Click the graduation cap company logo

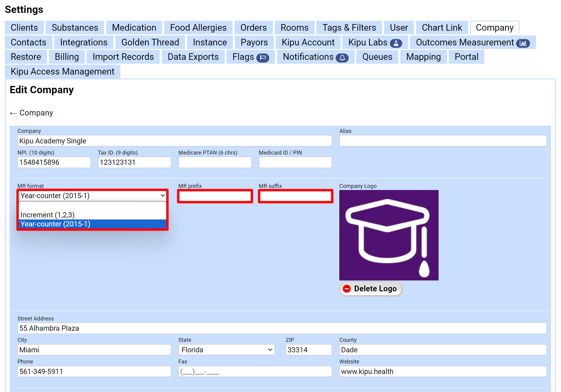point(389,235)
